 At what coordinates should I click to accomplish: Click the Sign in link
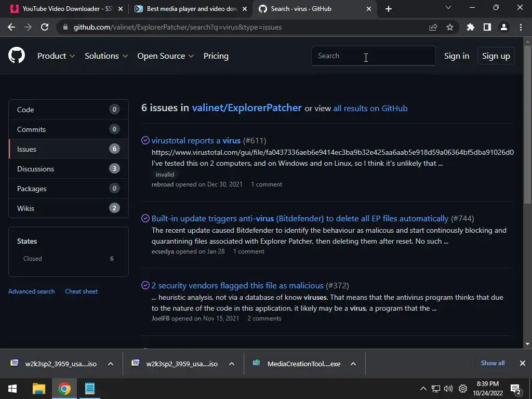click(457, 56)
